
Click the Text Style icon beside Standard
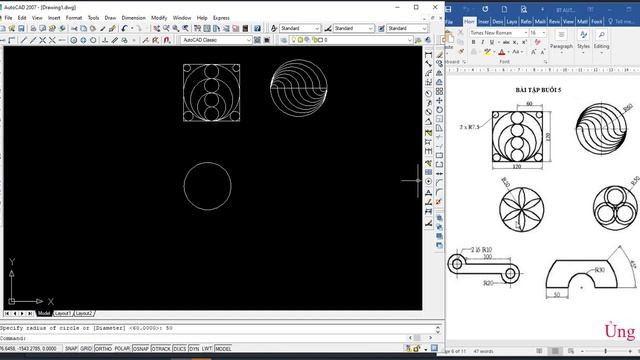tap(274, 29)
